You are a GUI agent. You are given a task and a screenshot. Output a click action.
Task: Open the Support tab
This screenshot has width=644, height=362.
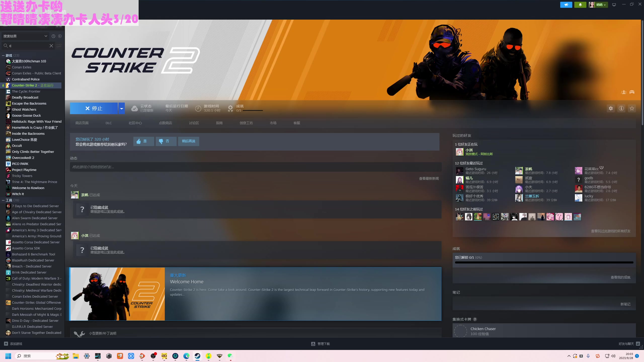pyautogui.click(x=297, y=123)
